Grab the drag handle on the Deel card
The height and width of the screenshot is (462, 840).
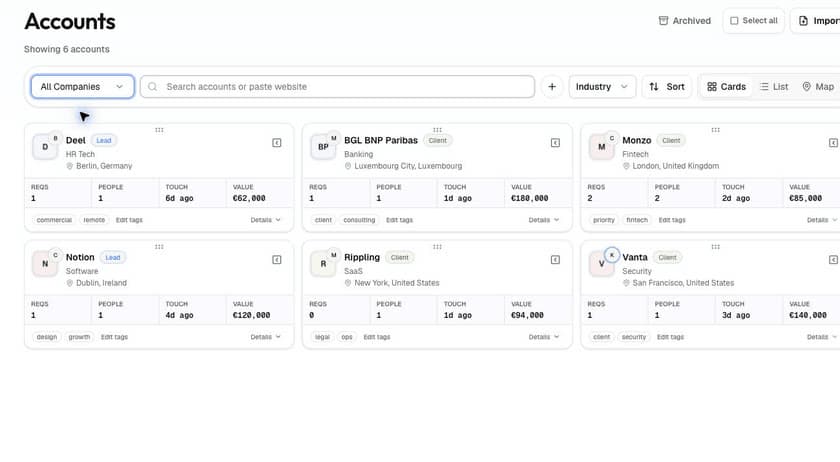pos(159,130)
